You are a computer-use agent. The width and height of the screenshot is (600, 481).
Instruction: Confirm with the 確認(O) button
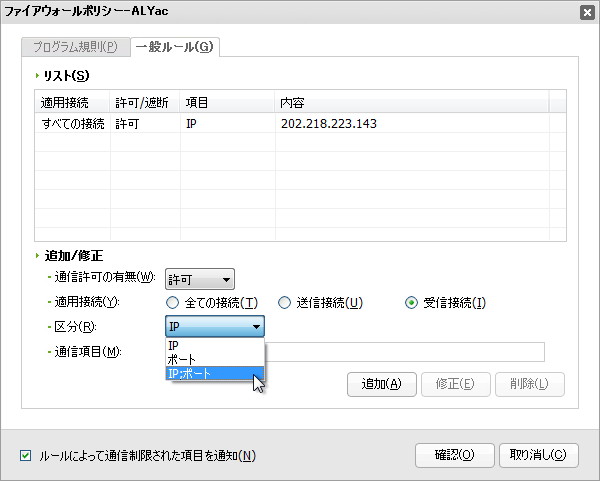(x=455, y=455)
